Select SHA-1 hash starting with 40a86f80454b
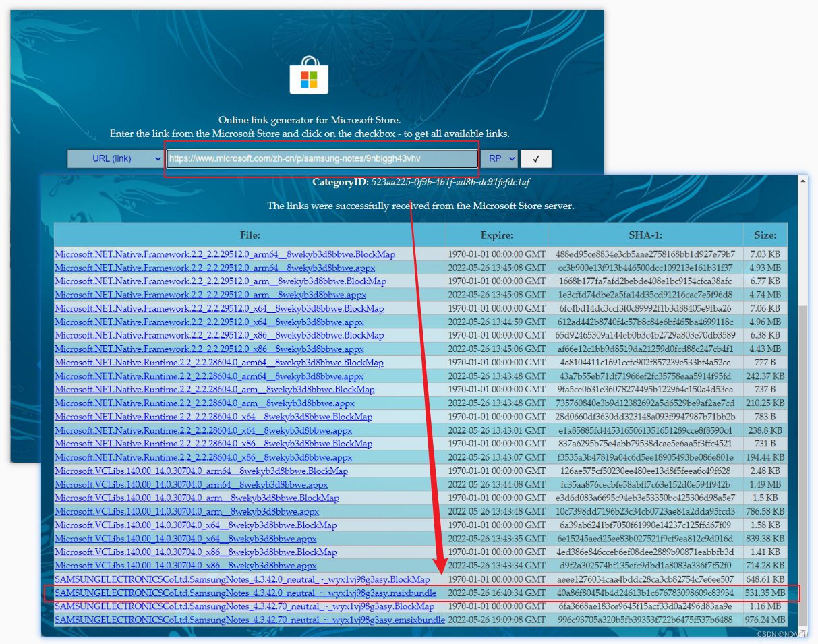Viewport: 818px width, 644px height. click(645, 593)
